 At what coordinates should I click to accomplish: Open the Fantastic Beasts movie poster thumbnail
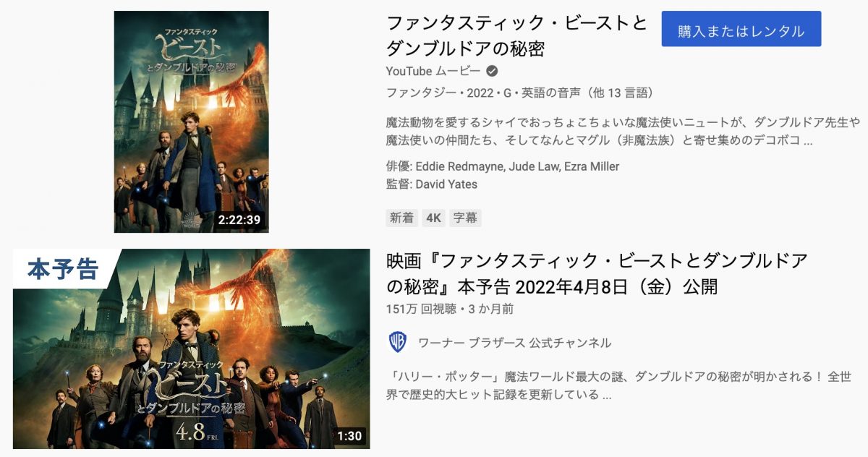click(x=192, y=121)
